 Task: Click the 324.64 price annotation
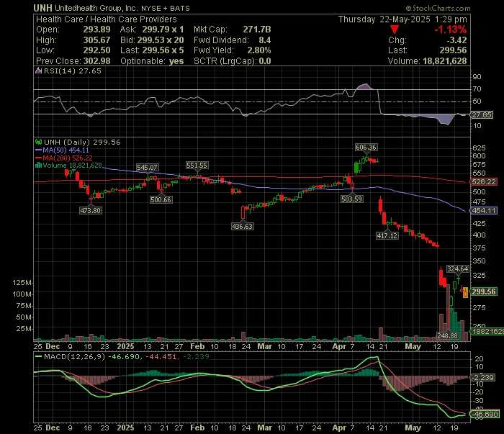(458, 269)
